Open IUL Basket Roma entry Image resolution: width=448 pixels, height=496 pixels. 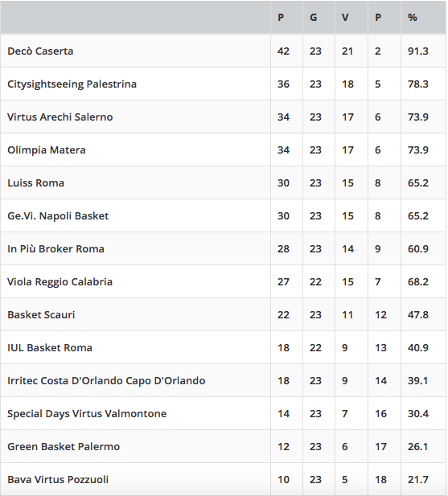click(50, 347)
